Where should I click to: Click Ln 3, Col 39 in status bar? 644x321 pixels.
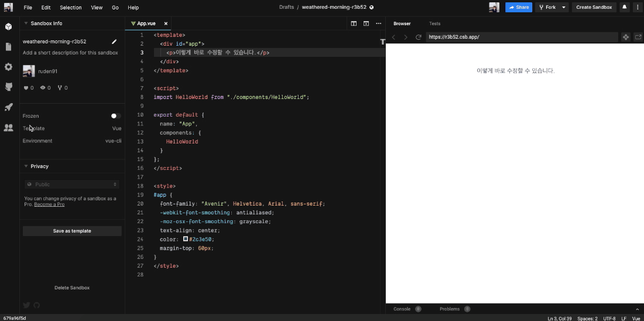tap(559, 319)
